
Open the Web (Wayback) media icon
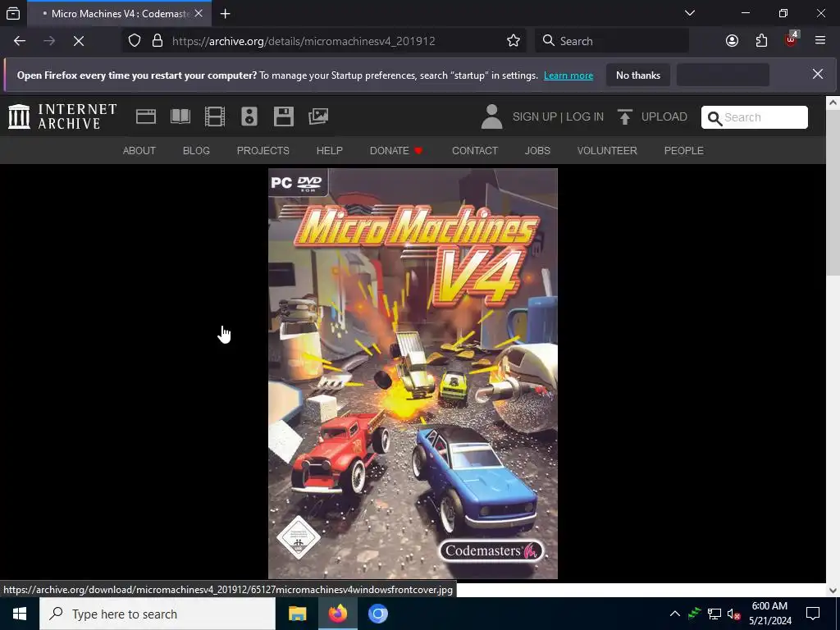[146, 116]
